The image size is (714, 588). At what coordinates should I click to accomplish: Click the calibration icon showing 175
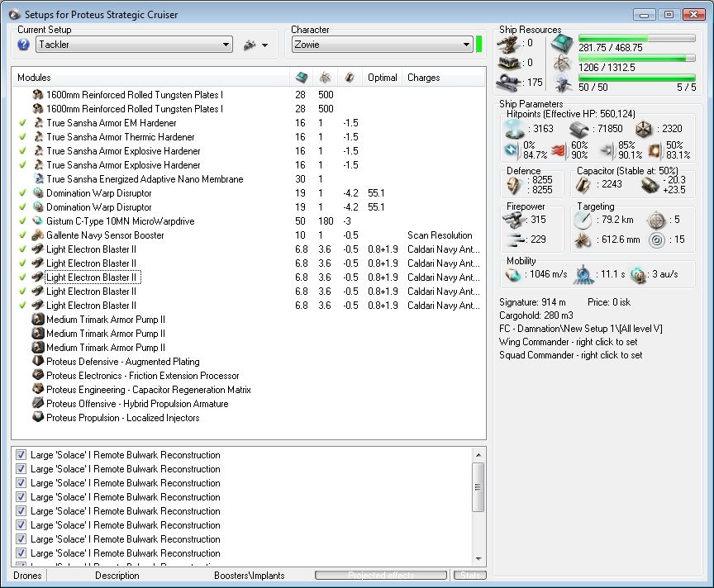coord(508,83)
